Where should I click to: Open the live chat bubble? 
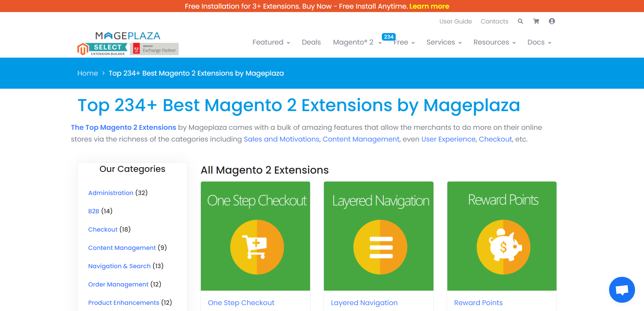point(622,290)
